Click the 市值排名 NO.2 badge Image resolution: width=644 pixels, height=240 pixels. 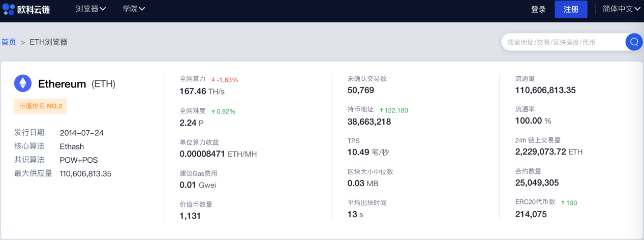pos(41,106)
